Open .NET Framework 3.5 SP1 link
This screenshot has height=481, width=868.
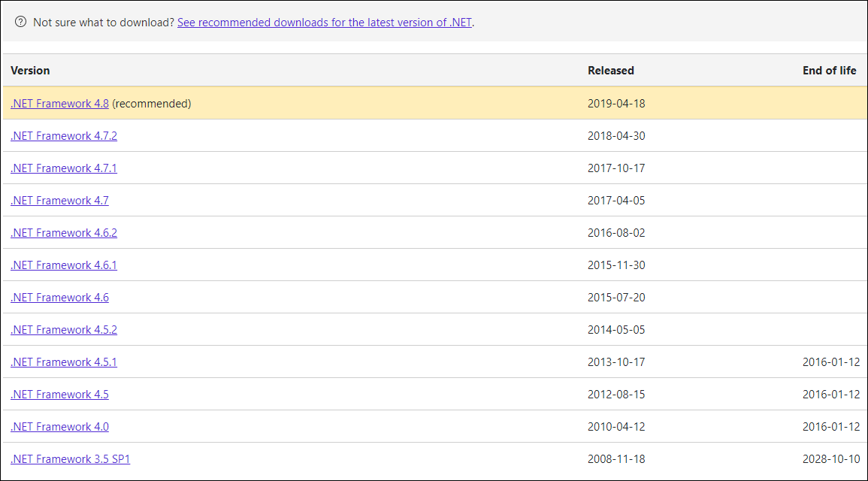click(71, 459)
